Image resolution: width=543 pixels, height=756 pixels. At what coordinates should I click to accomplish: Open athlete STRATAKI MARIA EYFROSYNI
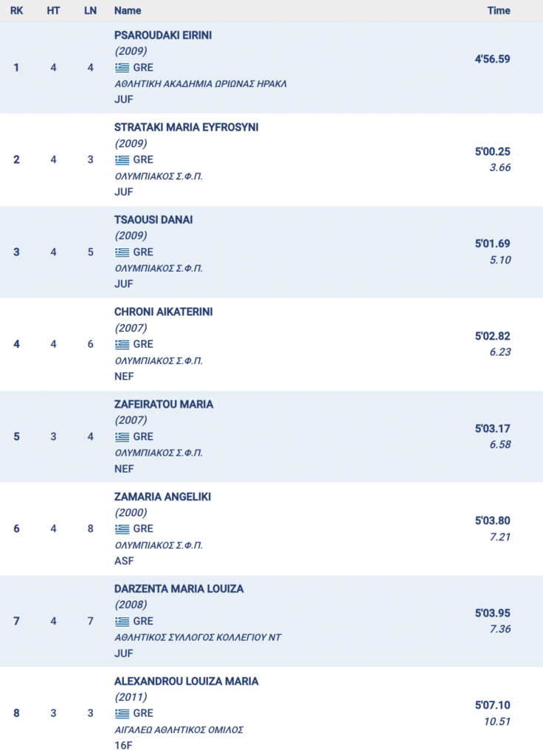186,127
